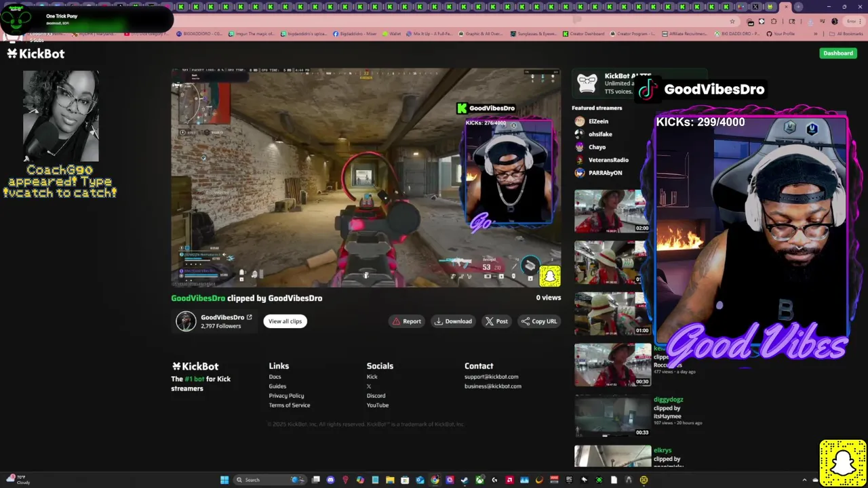Viewport: 868px width, 488px height.
Task: Open the 01:00 clip thumbnail
Action: 612,314
